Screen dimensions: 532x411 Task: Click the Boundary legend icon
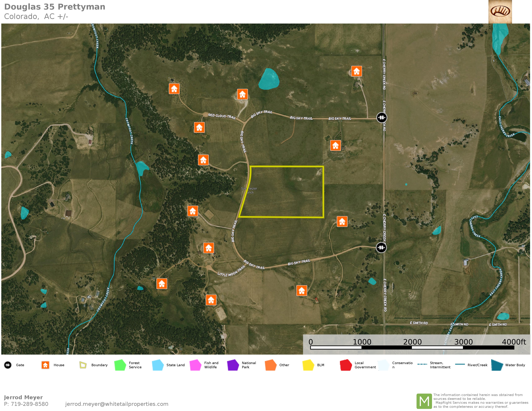[83, 365]
